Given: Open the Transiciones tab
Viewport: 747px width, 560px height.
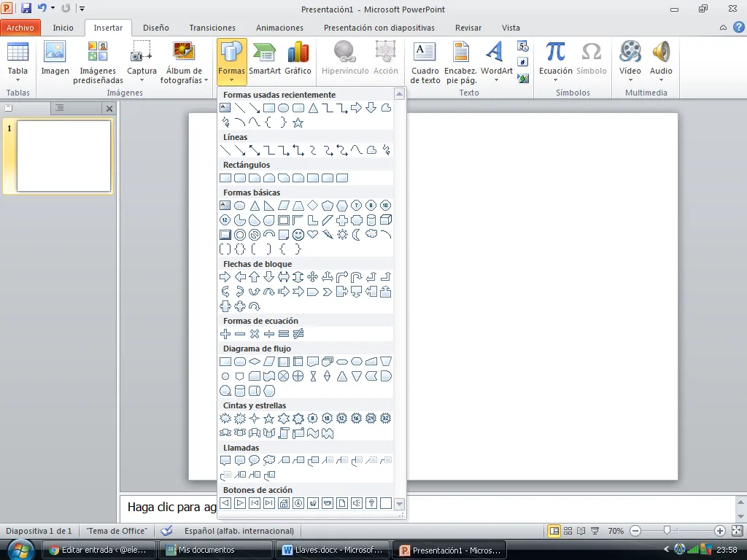Looking at the screenshot, I should click(x=212, y=28).
